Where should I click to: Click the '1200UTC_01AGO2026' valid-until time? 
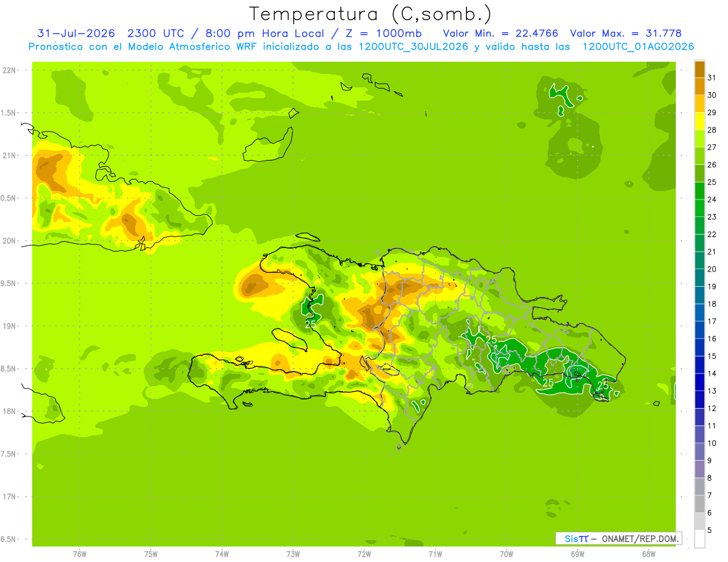pyautogui.click(x=638, y=47)
